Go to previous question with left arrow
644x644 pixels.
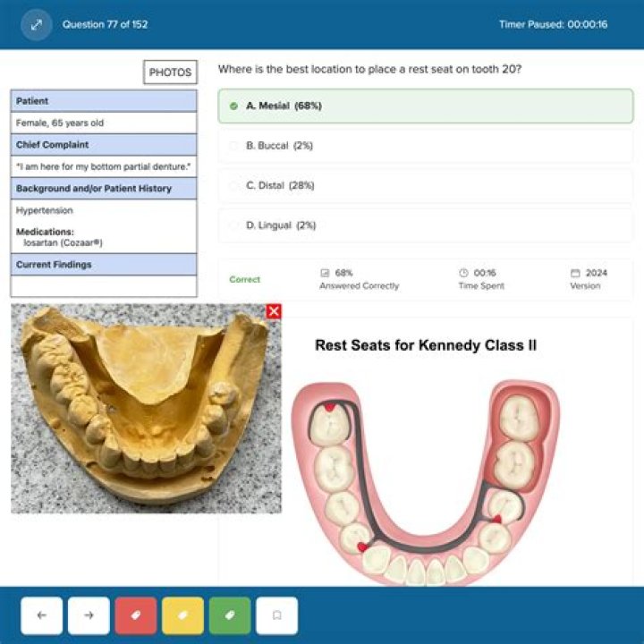pos(41,615)
